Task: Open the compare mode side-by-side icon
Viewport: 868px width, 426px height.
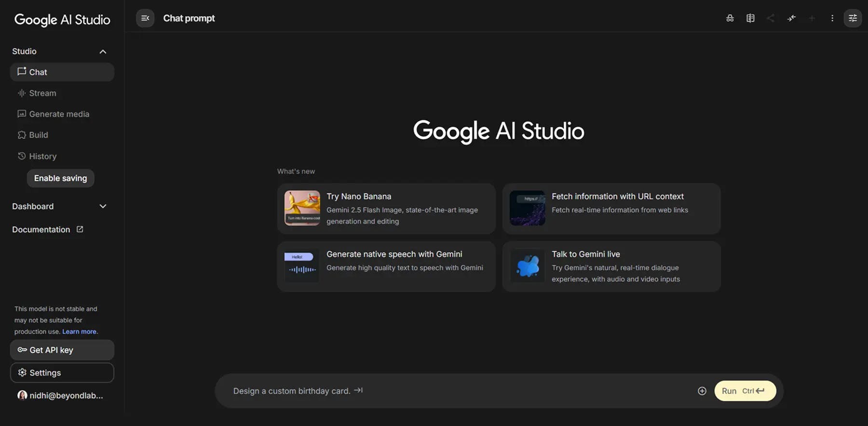Action: click(x=750, y=18)
